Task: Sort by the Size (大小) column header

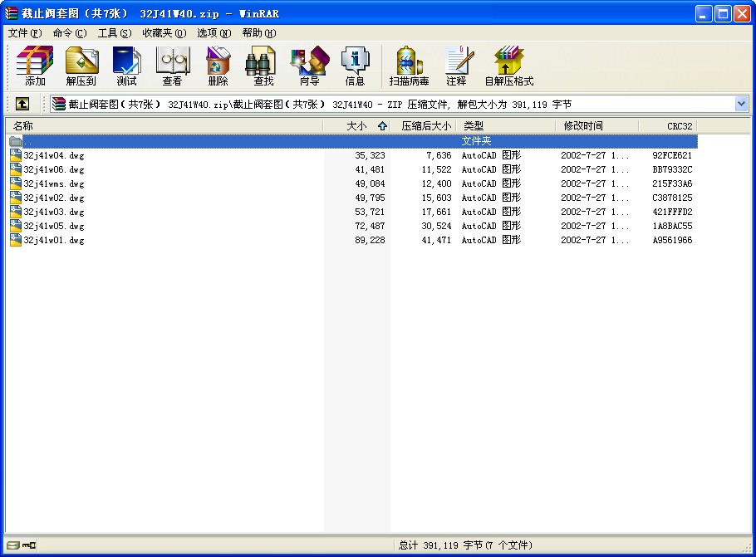Action: point(356,126)
